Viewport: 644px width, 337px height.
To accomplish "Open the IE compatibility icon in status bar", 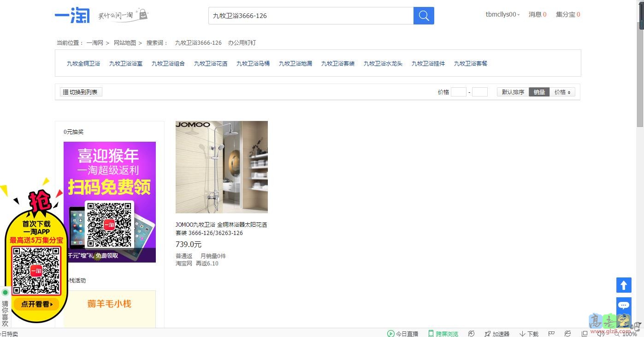I will (x=567, y=333).
